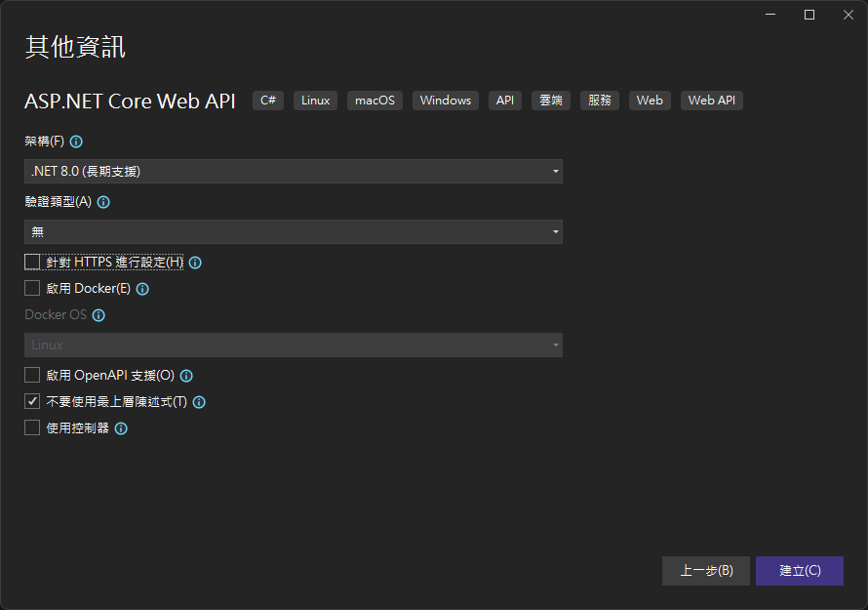Click the 架構(F) label
868x610 pixels.
pos(44,142)
